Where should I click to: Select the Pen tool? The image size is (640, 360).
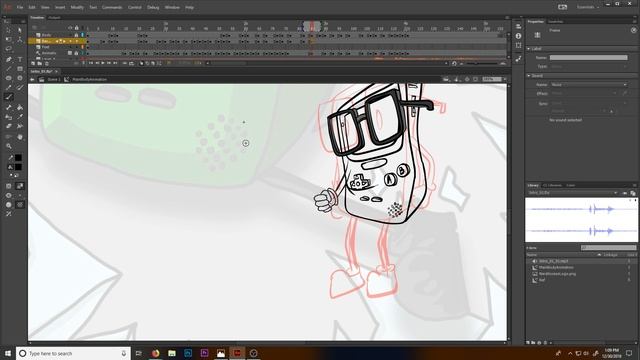coord(9,60)
